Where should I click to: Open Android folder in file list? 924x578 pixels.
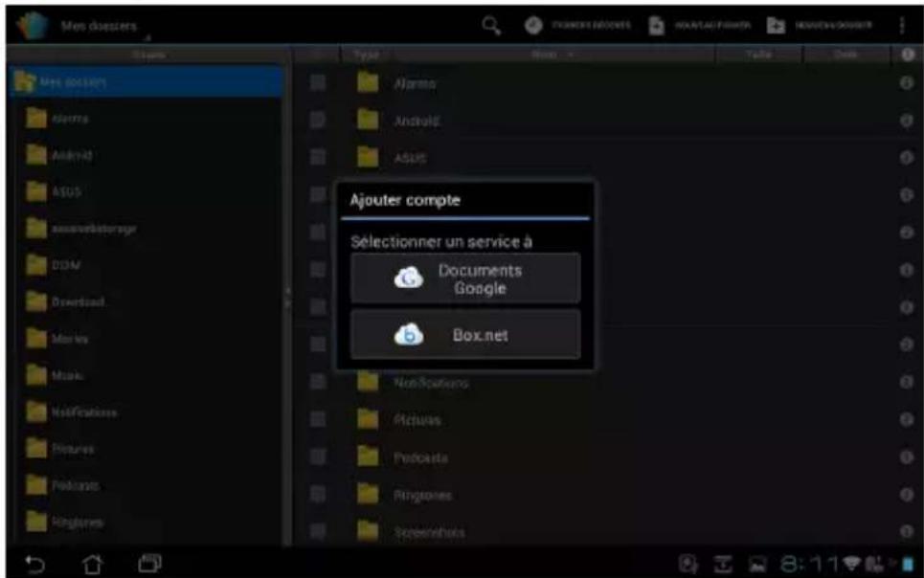(398, 121)
